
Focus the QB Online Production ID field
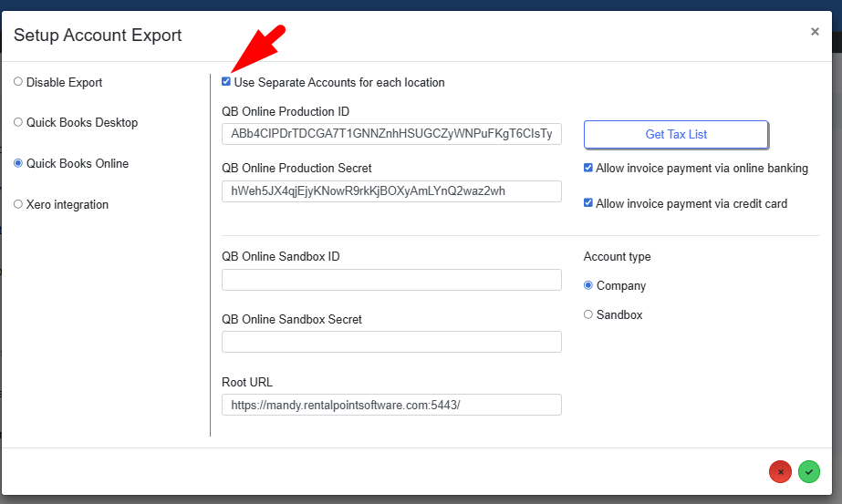coord(391,134)
